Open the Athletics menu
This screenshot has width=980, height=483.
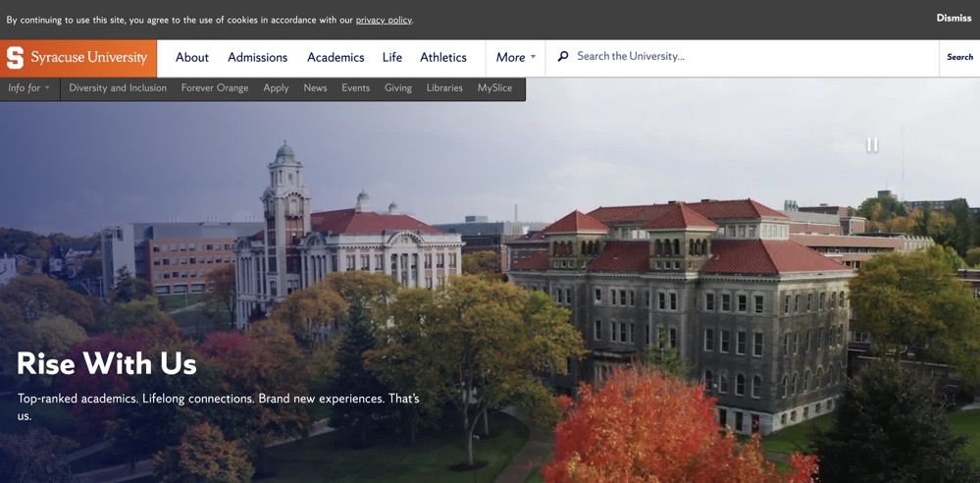443,58
